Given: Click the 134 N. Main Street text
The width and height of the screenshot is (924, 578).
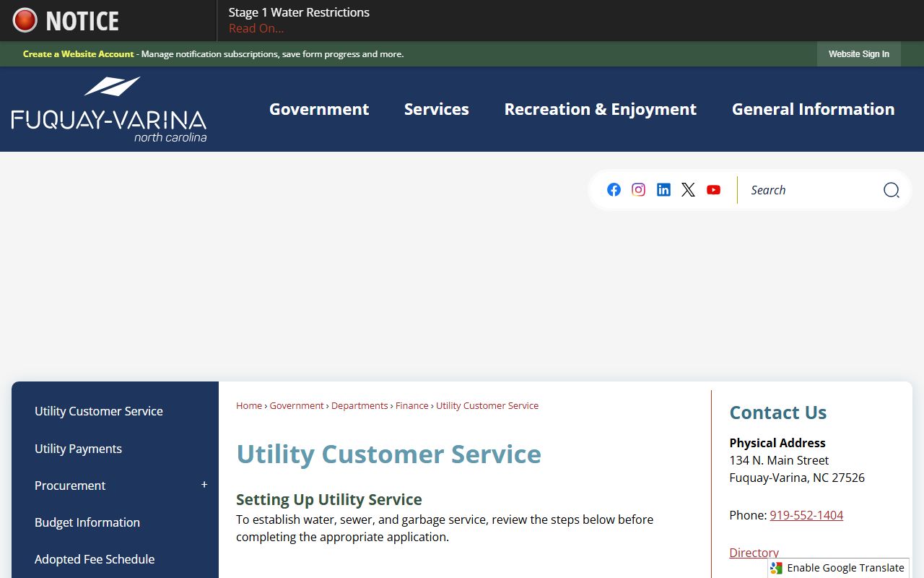Looking at the screenshot, I should [x=779, y=460].
